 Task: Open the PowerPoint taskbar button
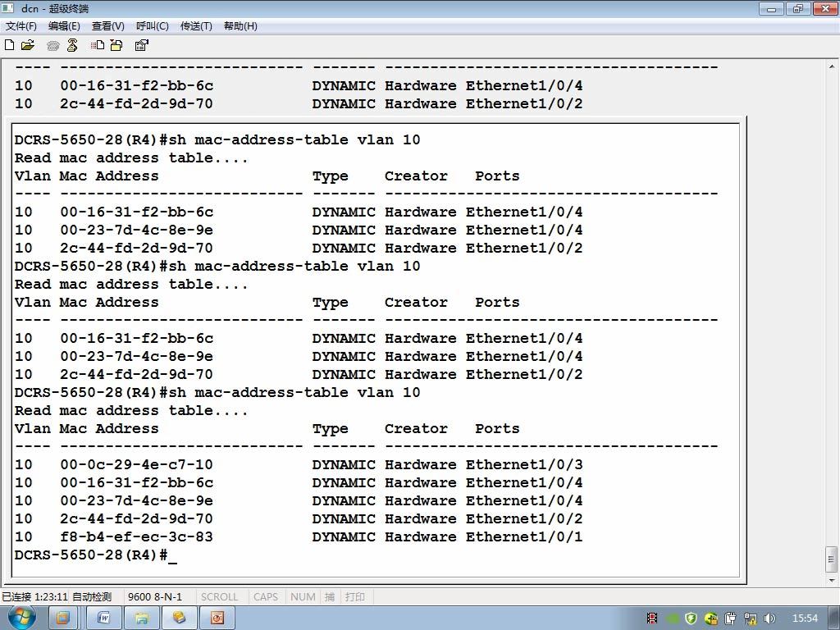[217, 619]
